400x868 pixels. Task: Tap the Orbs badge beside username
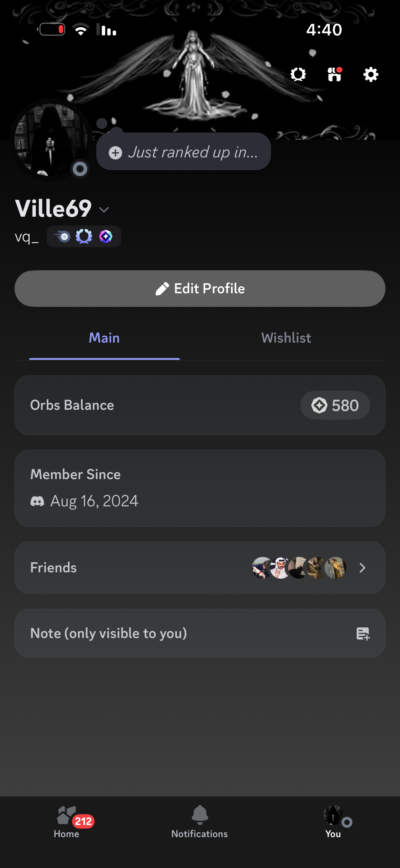[x=105, y=237]
